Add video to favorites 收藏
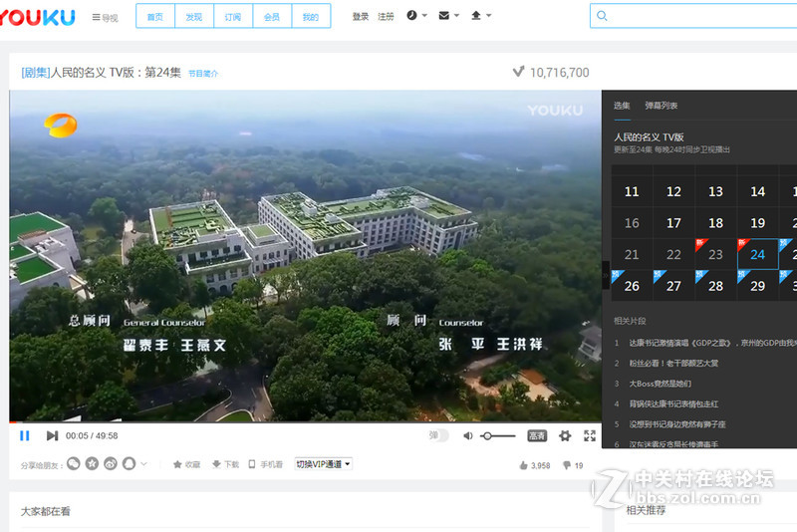The image size is (797, 532). pos(186,464)
